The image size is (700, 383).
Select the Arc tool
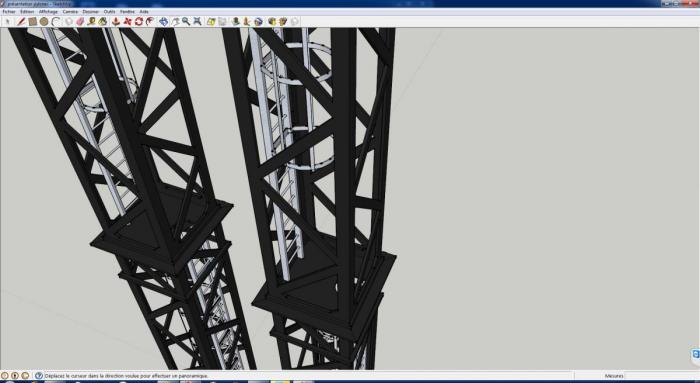coord(55,21)
